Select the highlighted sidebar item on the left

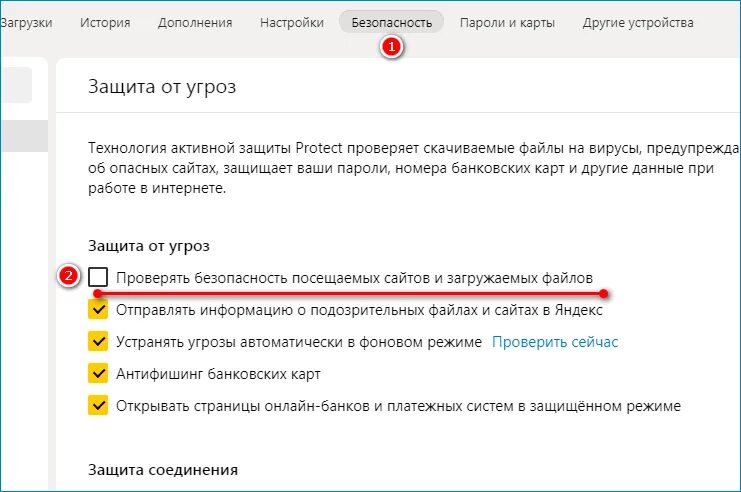click(24, 136)
